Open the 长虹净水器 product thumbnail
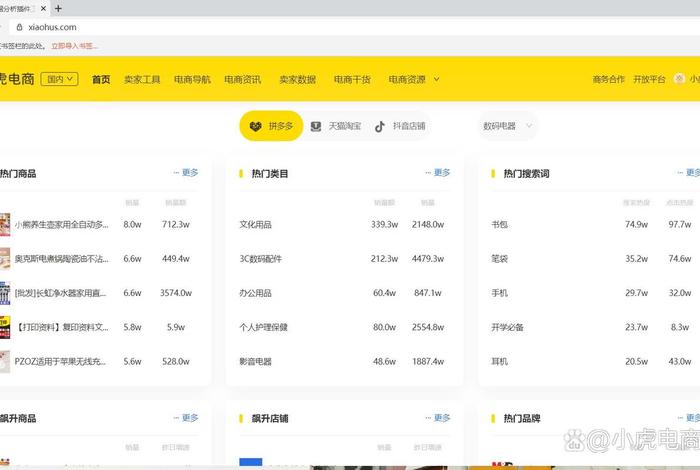Screen dimensions: 700x470 pyautogui.click(x=4, y=293)
